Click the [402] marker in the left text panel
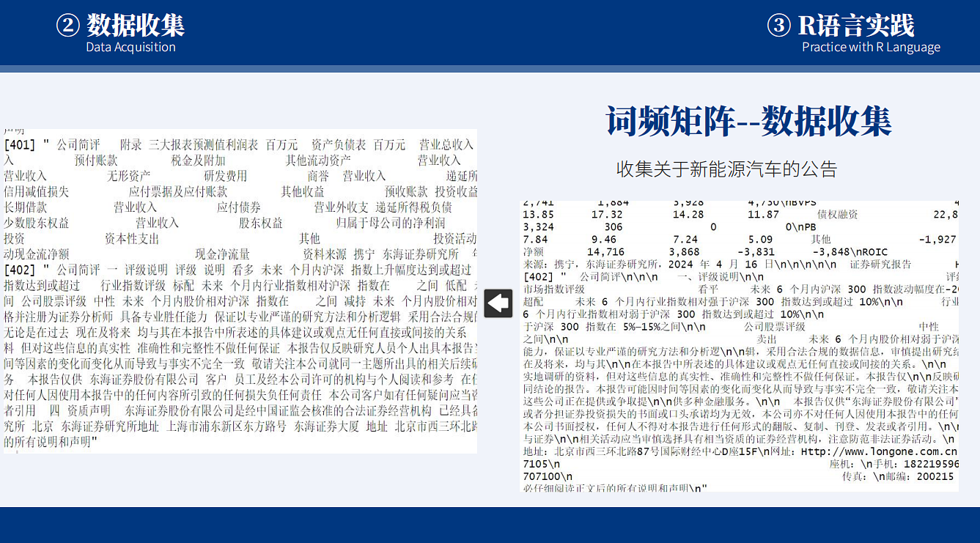 20,270
